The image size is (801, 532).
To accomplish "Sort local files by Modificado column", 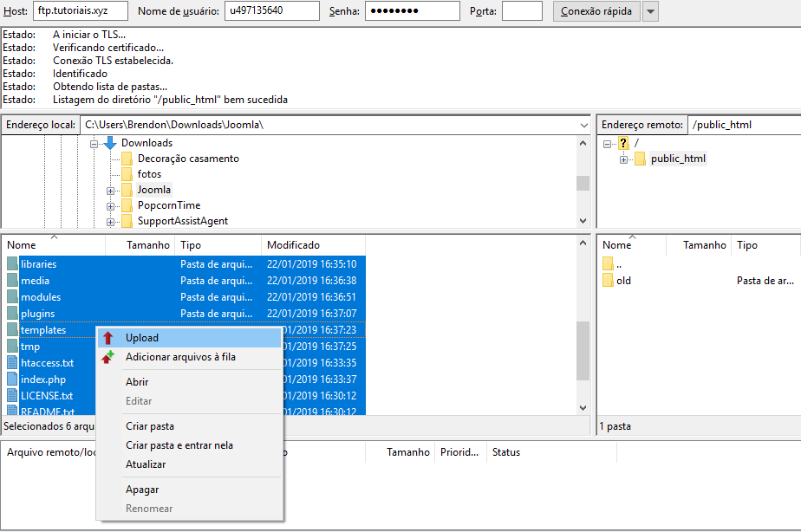I will pyautogui.click(x=313, y=245).
